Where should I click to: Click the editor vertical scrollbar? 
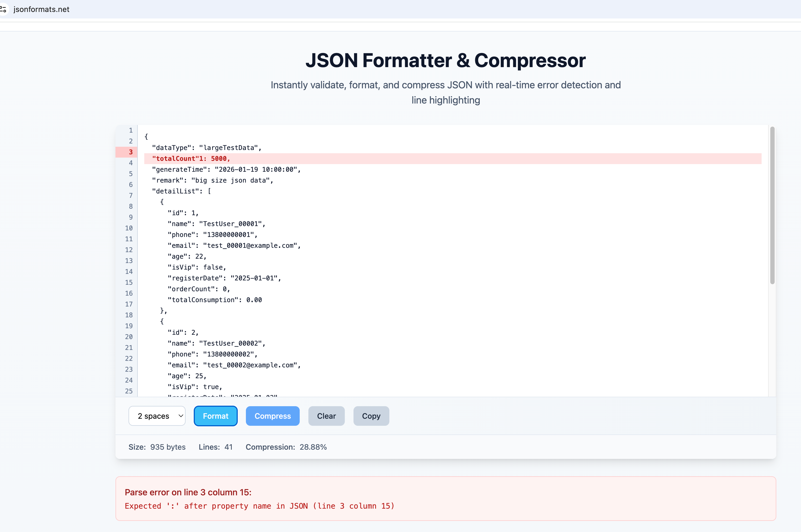(772, 204)
